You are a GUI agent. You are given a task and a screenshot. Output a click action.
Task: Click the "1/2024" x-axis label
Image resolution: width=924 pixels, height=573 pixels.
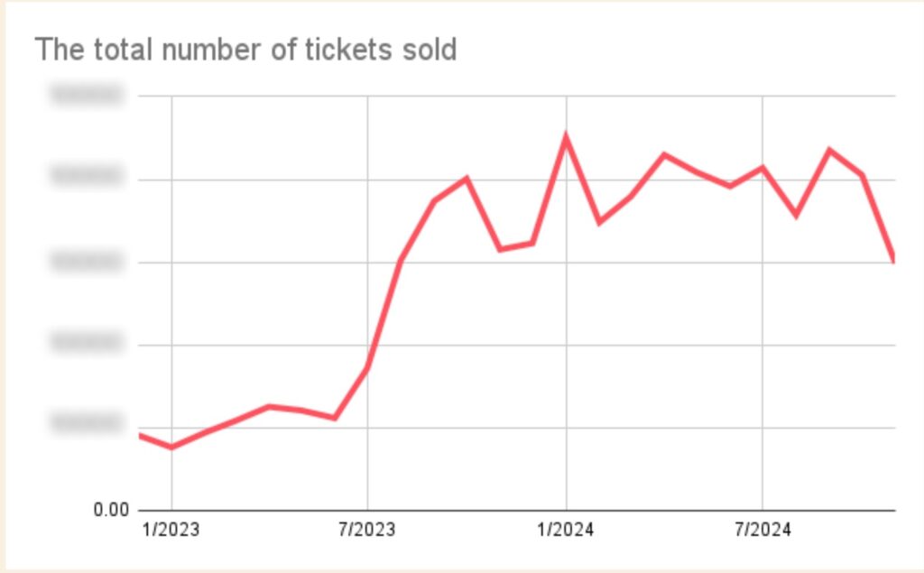(x=566, y=529)
